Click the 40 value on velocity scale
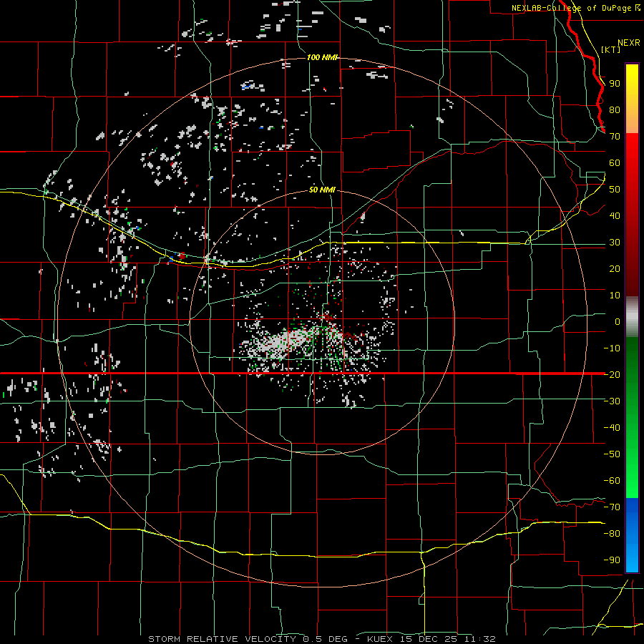This screenshot has width=644, height=644. tap(615, 215)
